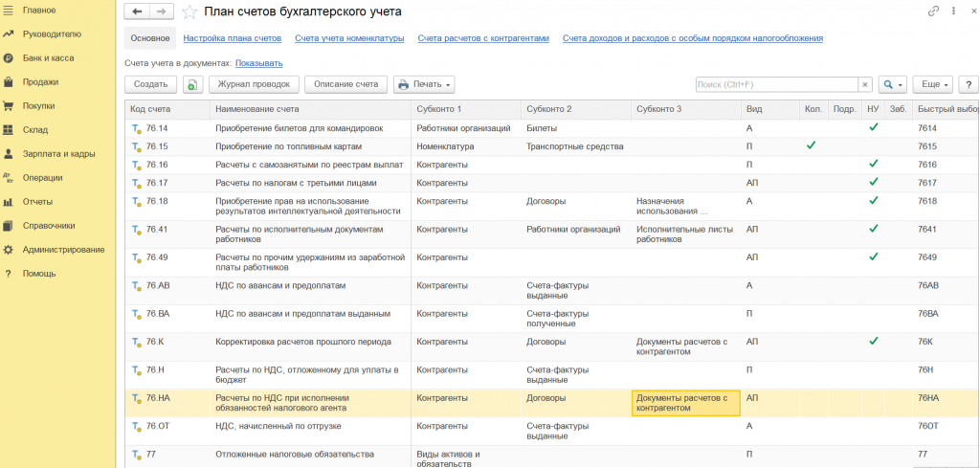Toggle НУ checkmark for account 76.18
The height and width of the screenshot is (468, 980).
[x=873, y=200]
